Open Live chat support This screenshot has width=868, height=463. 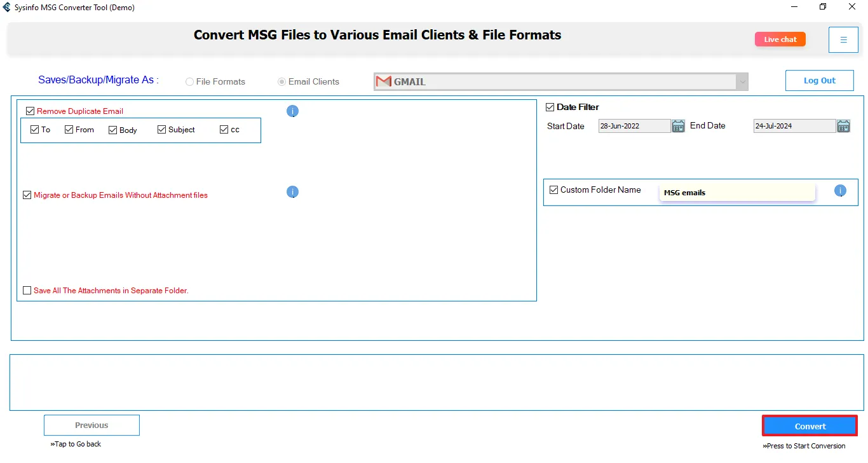pos(780,39)
